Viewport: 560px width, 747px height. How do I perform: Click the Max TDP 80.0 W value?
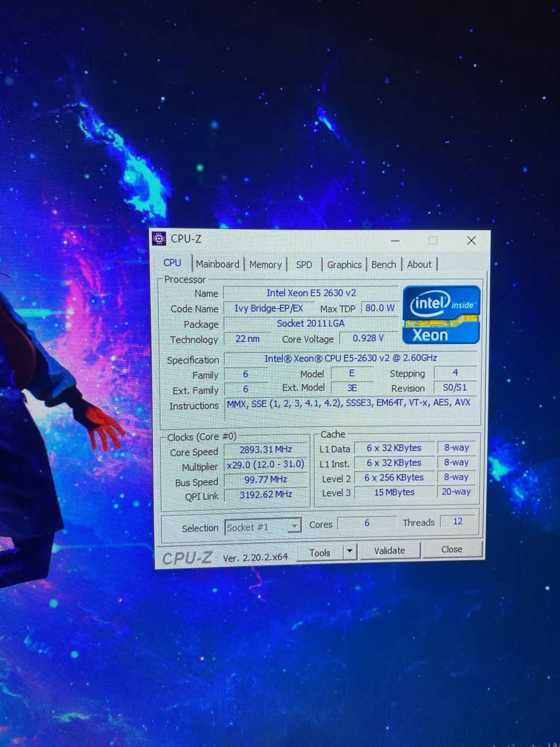(380, 308)
